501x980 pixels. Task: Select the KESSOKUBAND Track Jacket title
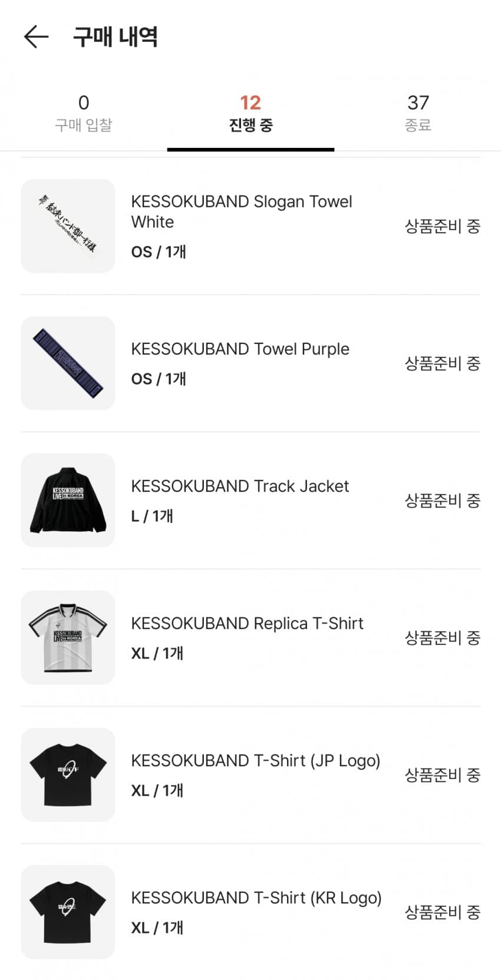point(240,486)
